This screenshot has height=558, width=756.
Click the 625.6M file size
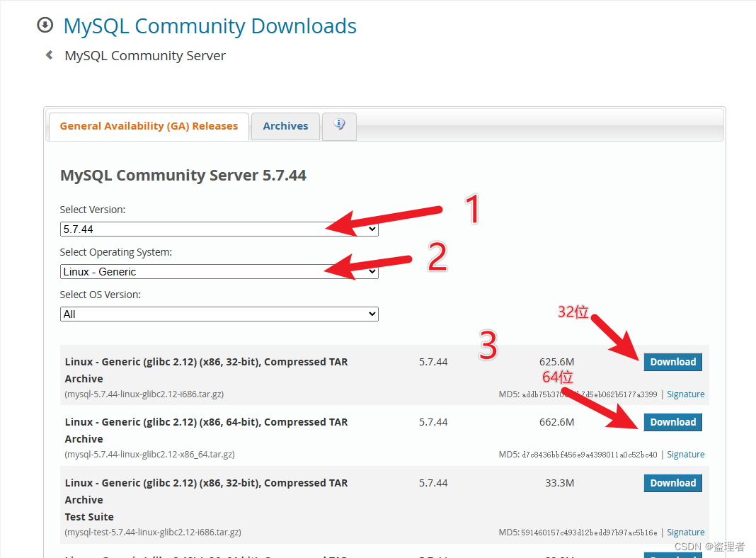(x=556, y=362)
